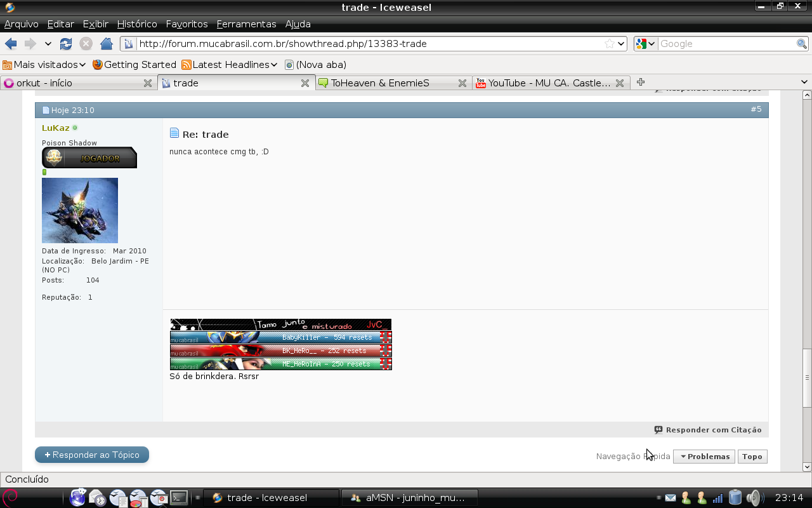Close the ToHeaven & EnemieS tab
This screenshot has height=508, width=812.
coord(462,83)
